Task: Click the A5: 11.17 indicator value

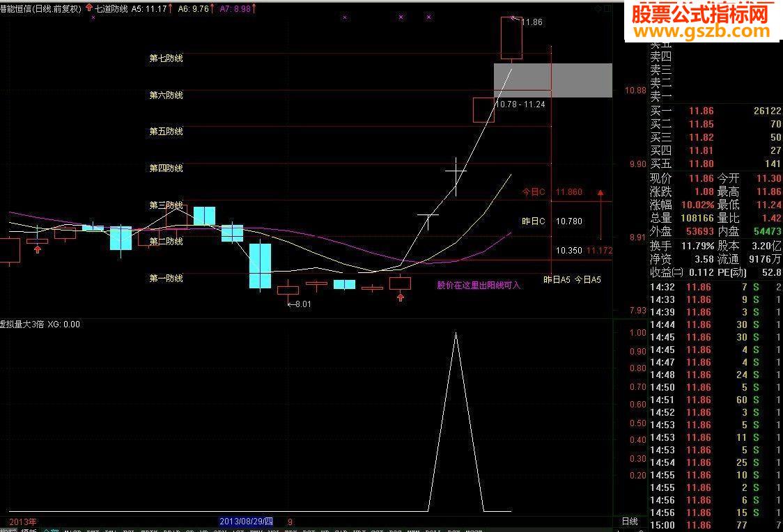Action: (152, 8)
